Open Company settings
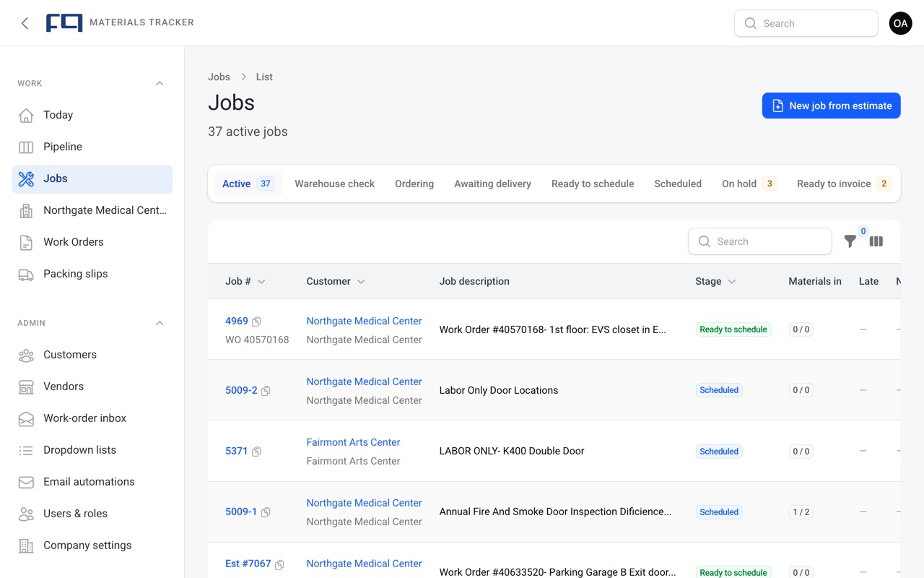 tap(92, 545)
